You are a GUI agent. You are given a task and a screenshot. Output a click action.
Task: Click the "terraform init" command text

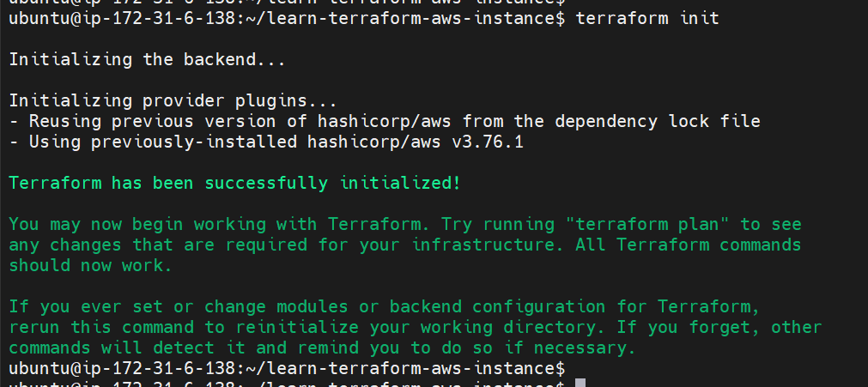647,18
